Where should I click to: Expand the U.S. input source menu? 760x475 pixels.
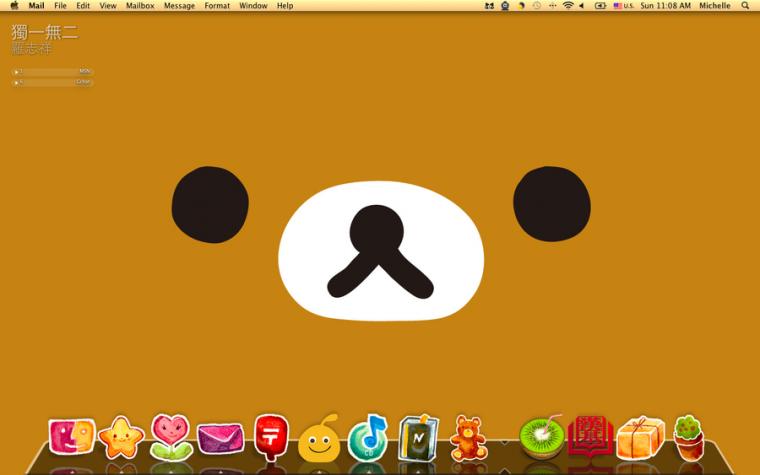click(623, 6)
